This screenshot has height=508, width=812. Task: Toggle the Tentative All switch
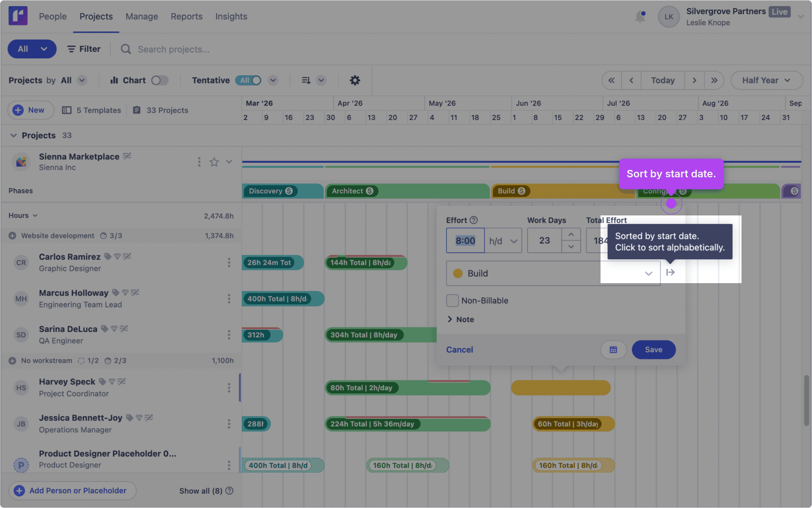pos(249,80)
